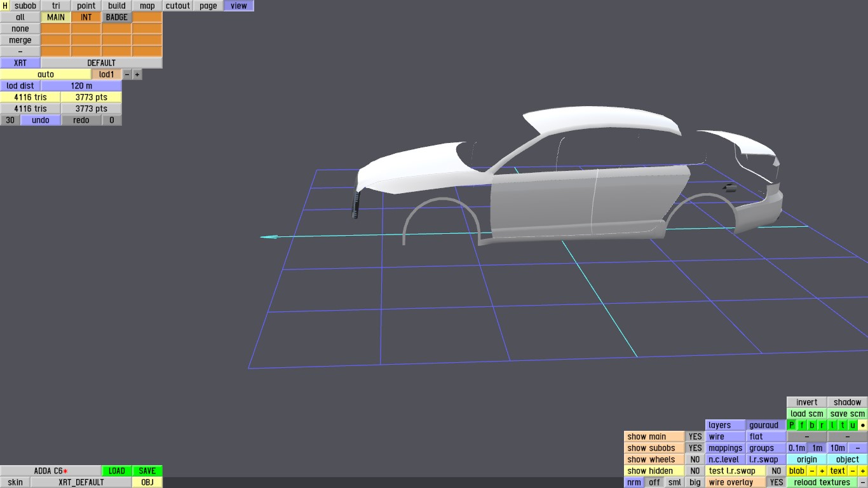Image resolution: width=868 pixels, height=488 pixels.
Task: Click the redo button
Action: click(81, 120)
